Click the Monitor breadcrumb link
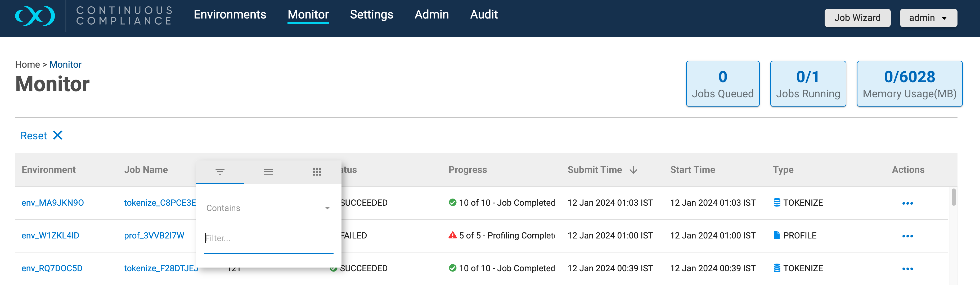Image resolution: width=980 pixels, height=285 pixels. (65, 64)
